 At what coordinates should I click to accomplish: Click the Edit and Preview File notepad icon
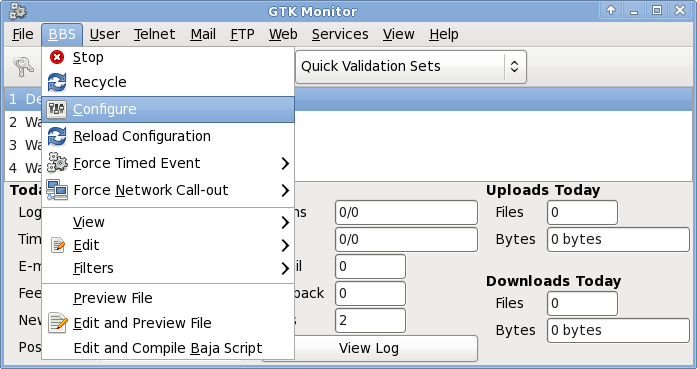58,323
